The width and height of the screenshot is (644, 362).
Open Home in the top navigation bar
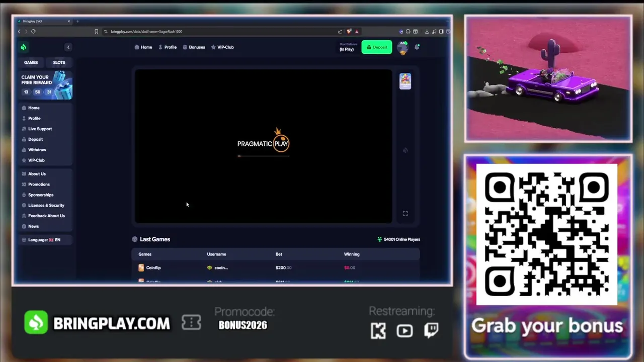(143, 47)
